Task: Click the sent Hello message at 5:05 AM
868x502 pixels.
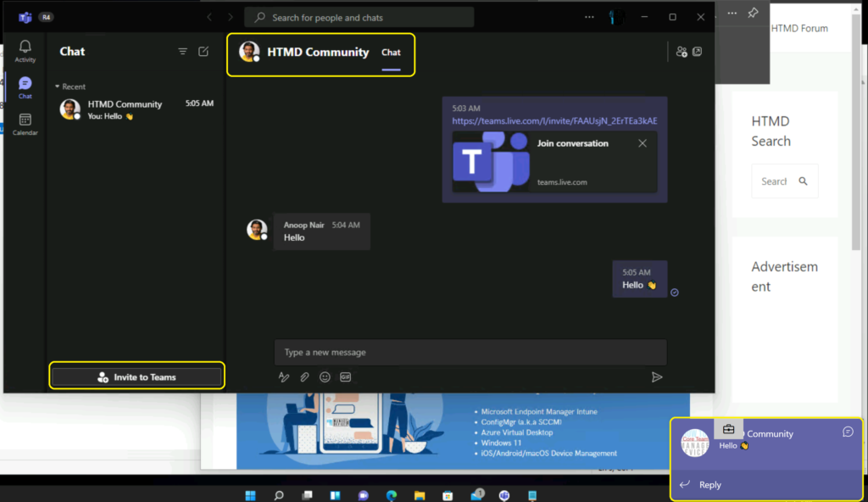Action: 639,279
